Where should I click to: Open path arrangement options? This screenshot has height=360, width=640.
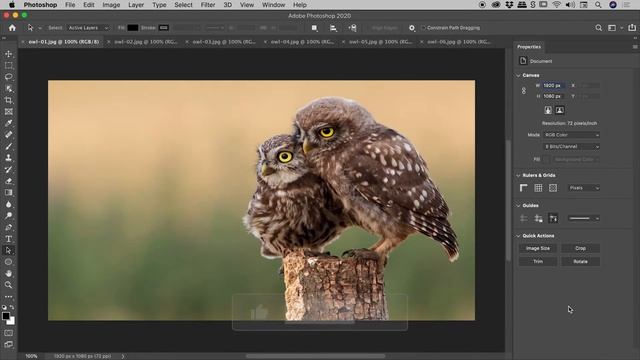pos(352,28)
